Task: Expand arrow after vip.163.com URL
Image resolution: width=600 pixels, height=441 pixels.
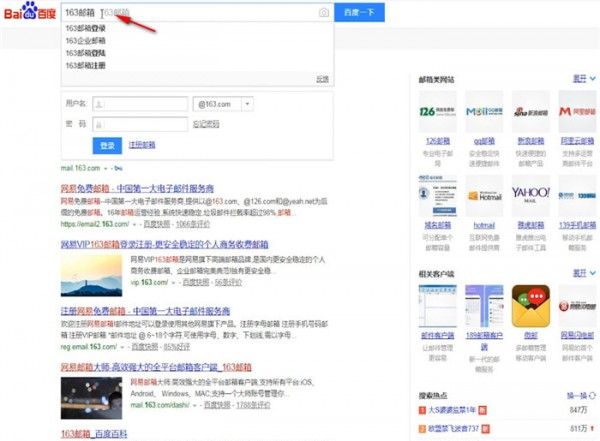Action: [173, 283]
